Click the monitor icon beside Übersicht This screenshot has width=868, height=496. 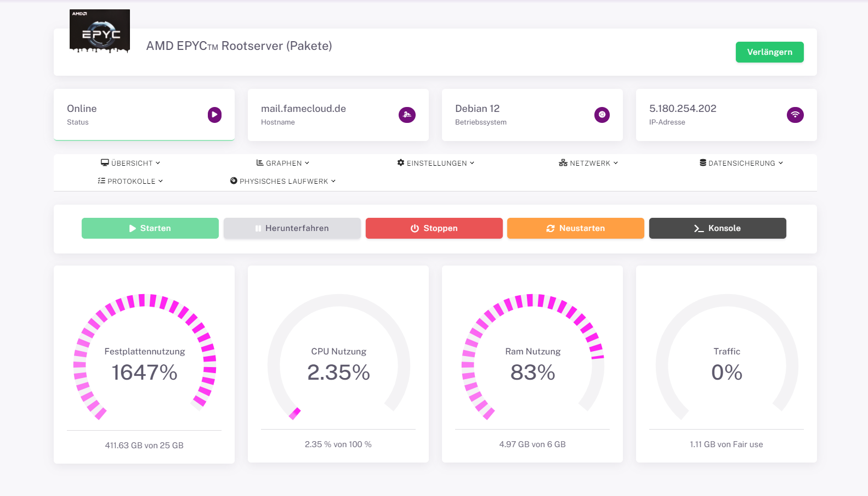coord(105,163)
